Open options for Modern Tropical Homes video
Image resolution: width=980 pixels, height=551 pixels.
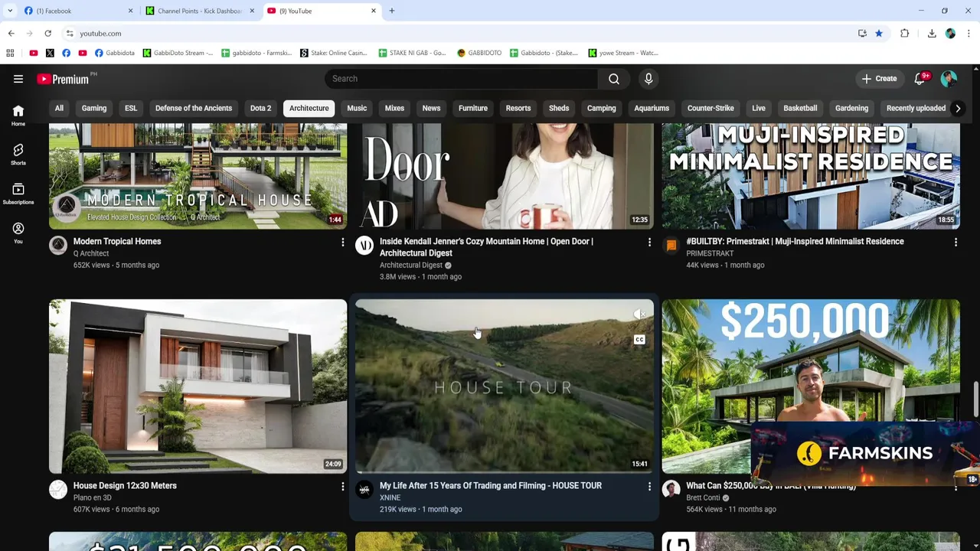coord(342,242)
